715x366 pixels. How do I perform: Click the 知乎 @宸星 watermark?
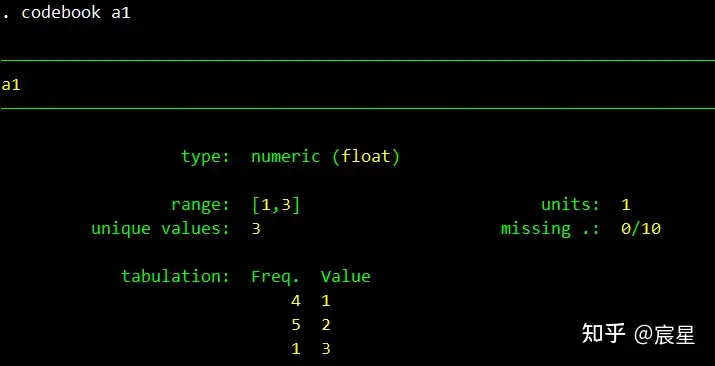pos(638,335)
